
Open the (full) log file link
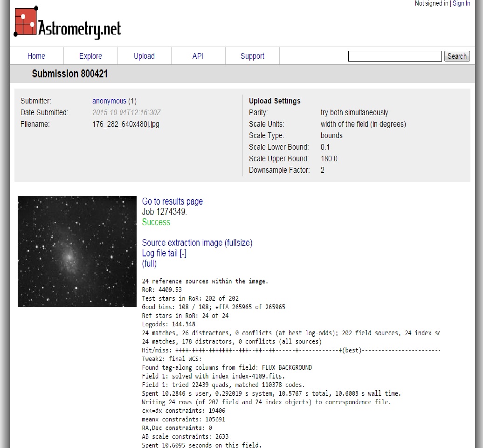(149, 264)
